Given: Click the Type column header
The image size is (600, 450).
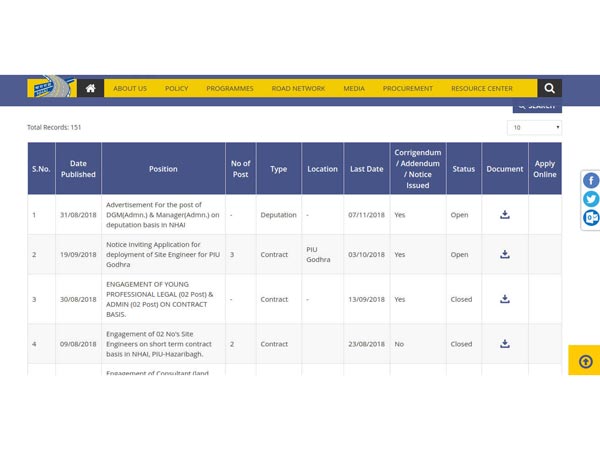Looking at the screenshot, I should [x=279, y=169].
